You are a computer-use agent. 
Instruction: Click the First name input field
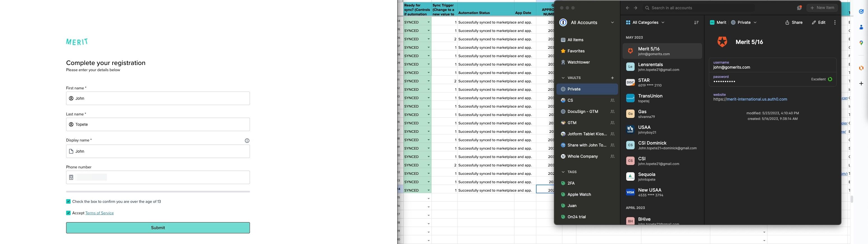(158, 98)
